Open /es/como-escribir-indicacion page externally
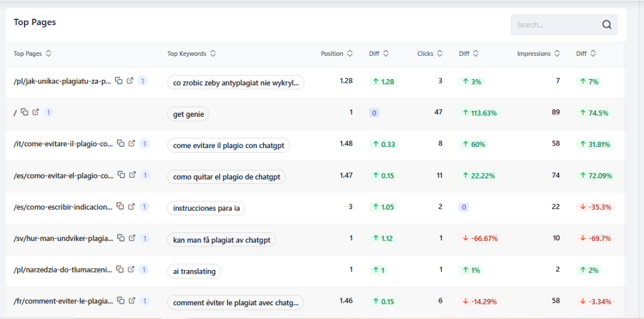 (x=131, y=206)
